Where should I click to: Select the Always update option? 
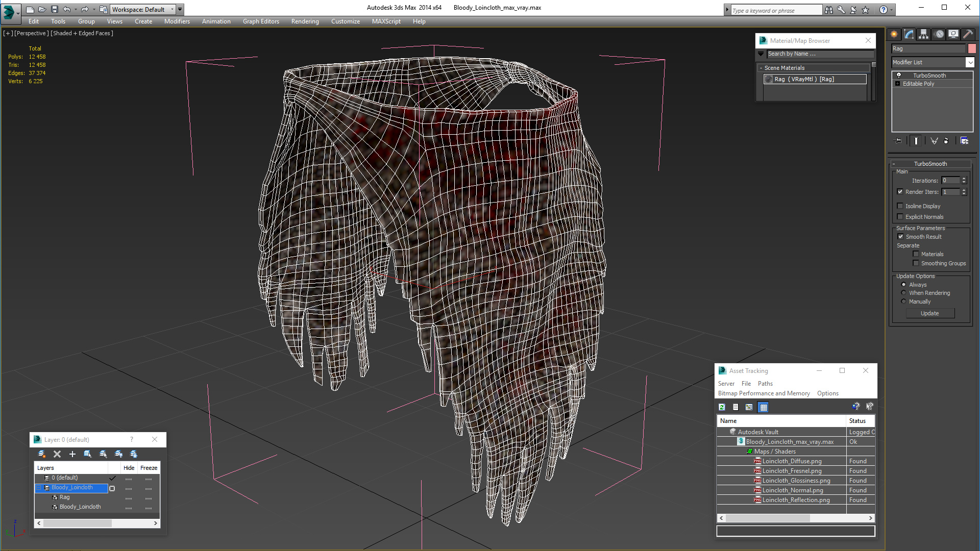tap(904, 285)
